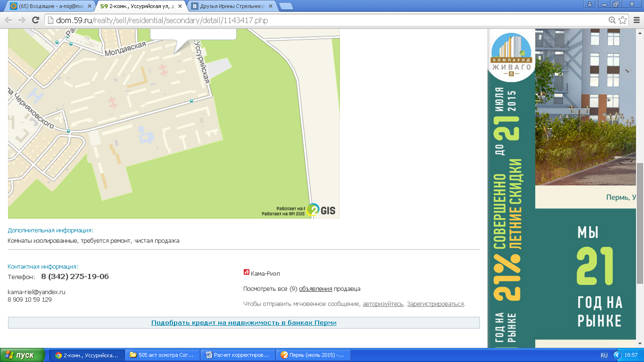Reload the dom.59.ru page
The width and height of the screenshot is (644, 362).
[x=35, y=20]
